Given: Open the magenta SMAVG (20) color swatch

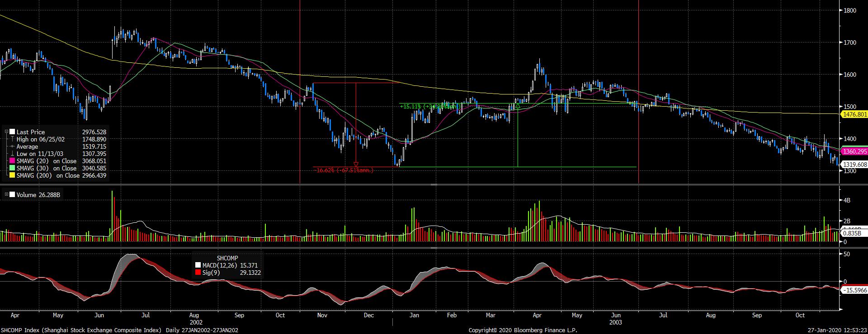Looking at the screenshot, I should [x=12, y=161].
